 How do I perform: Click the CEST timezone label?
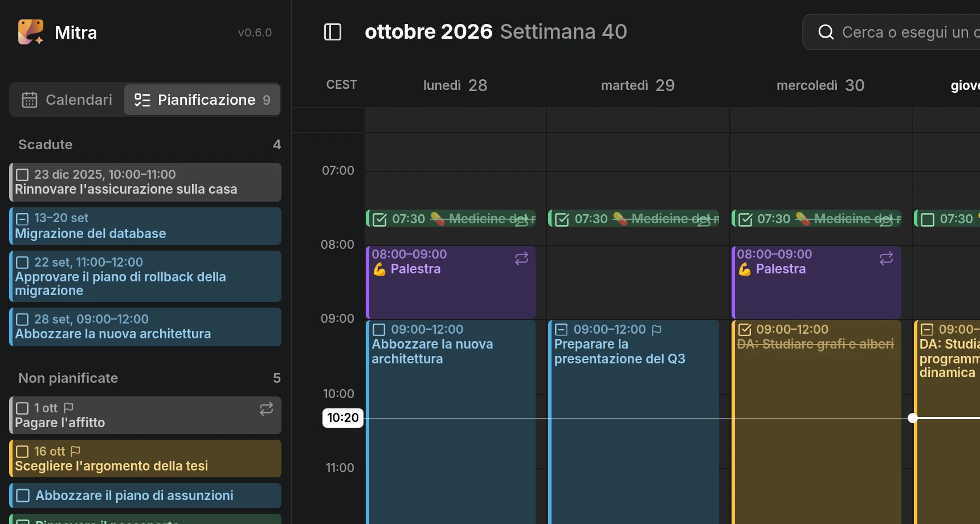[x=341, y=85]
